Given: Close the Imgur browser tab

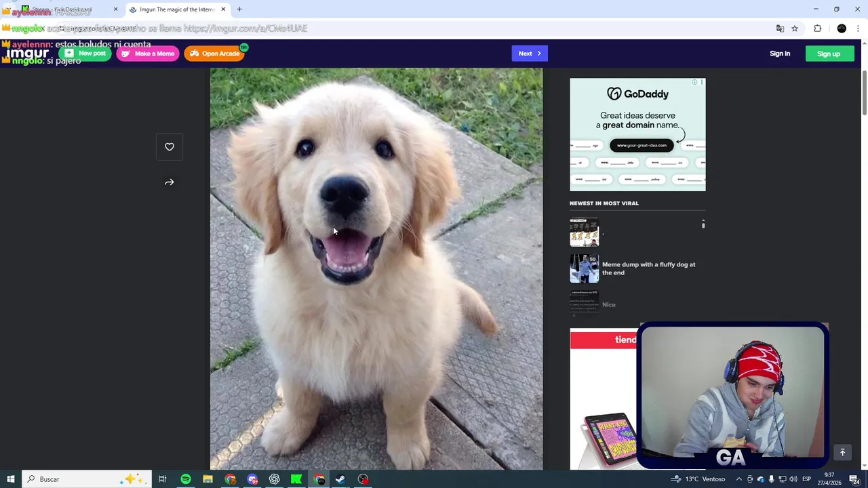Looking at the screenshot, I should tap(223, 9).
